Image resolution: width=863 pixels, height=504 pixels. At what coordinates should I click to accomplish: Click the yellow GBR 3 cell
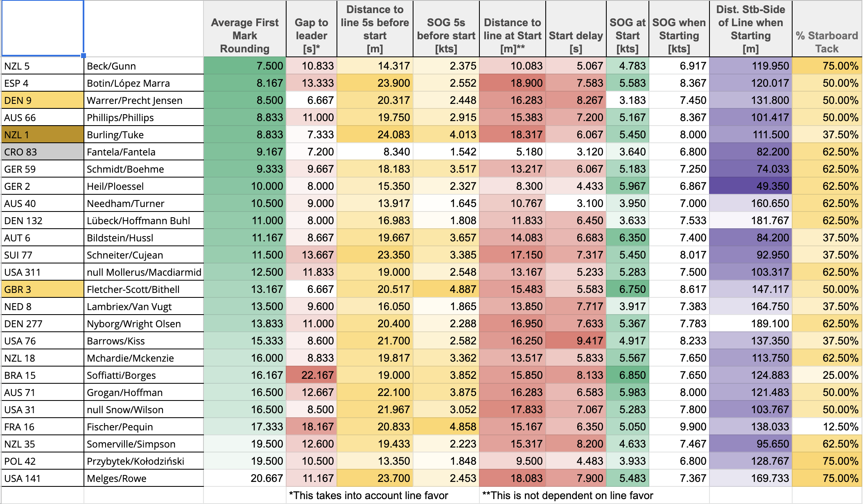click(43, 289)
